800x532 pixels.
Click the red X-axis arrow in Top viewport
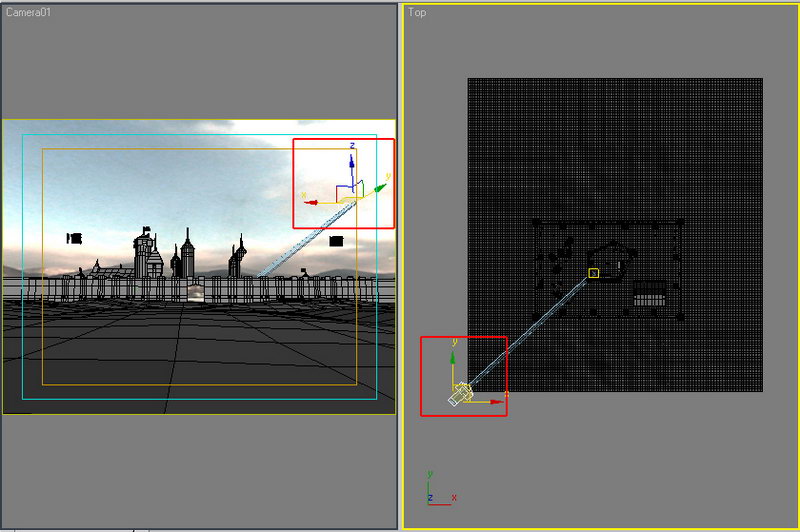coord(498,402)
